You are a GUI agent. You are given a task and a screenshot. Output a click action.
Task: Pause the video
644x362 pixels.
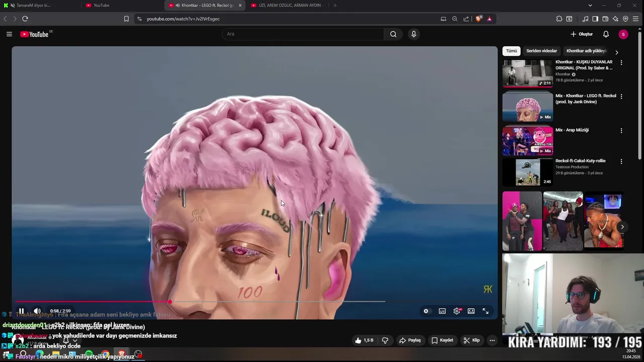tap(22, 311)
